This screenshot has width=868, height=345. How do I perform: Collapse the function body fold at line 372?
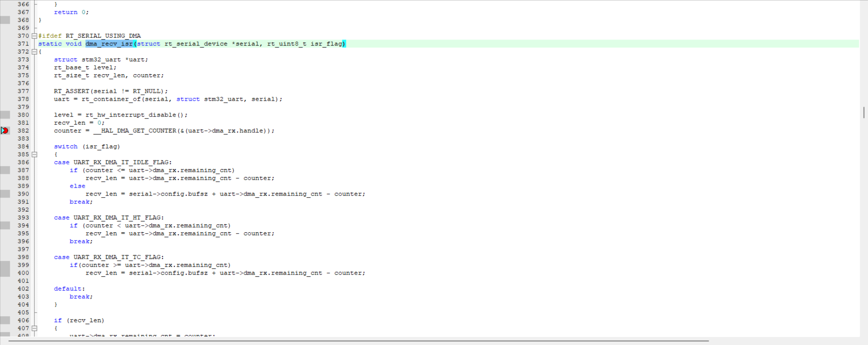(x=34, y=52)
